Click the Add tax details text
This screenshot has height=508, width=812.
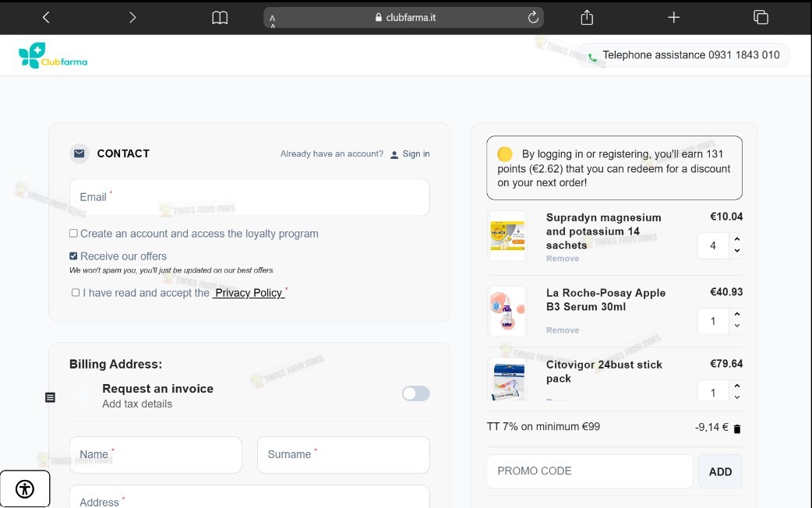coord(137,404)
